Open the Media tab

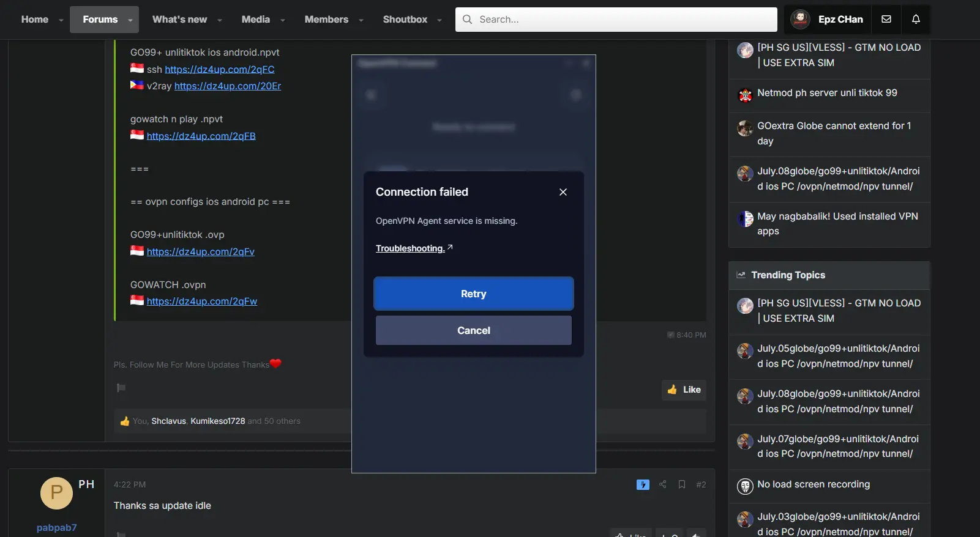point(256,20)
